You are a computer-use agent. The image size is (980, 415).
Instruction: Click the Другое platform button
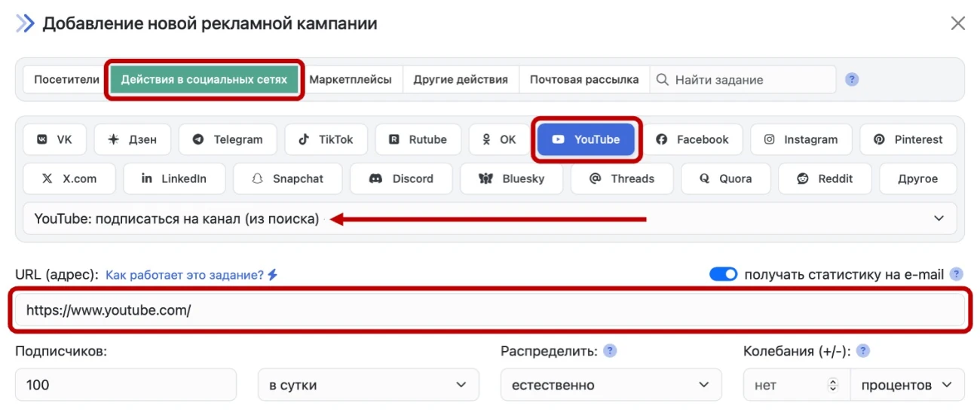[x=917, y=179]
